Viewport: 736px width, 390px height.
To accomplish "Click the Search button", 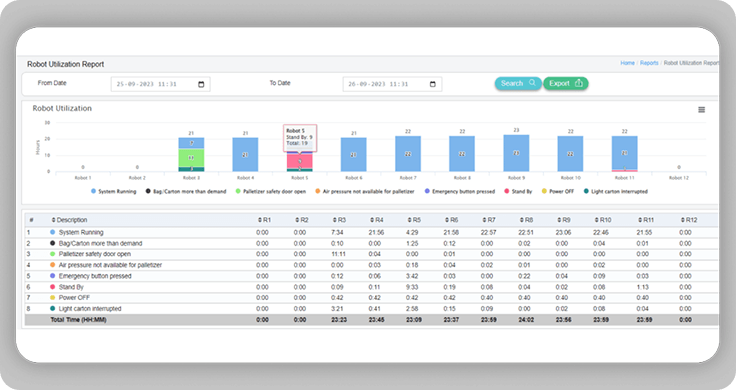I will click(x=518, y=84).
